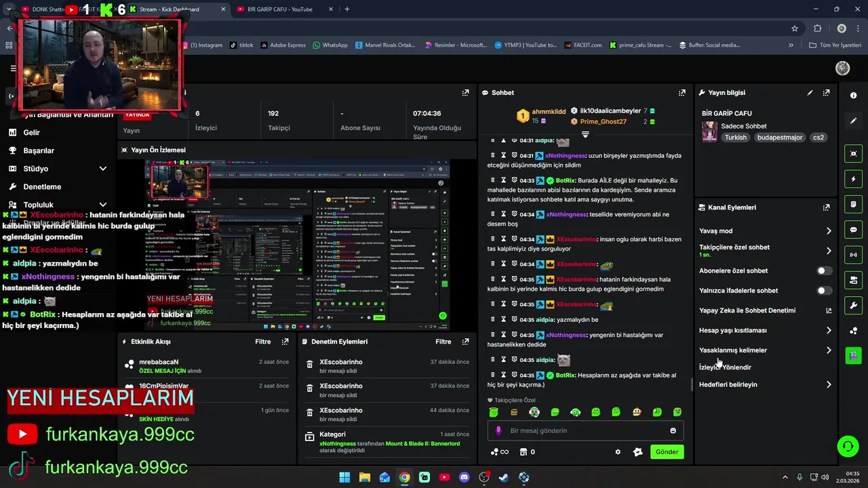This screenshot has width=868, height=488.
Task: Open the emoji picker in message box
Action: pyautogui.click(x=673, y=430)
